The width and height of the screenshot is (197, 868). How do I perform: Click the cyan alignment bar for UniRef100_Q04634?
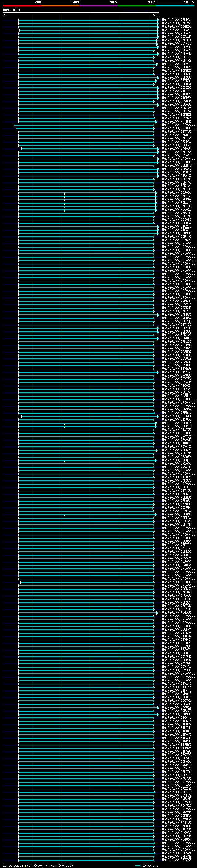90,149
